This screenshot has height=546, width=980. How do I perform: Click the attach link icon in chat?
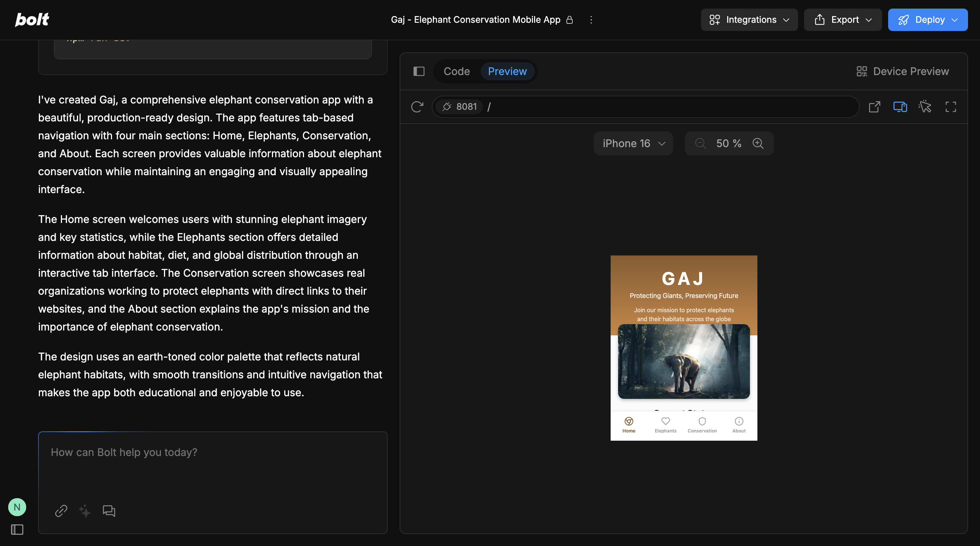(61, 511)
